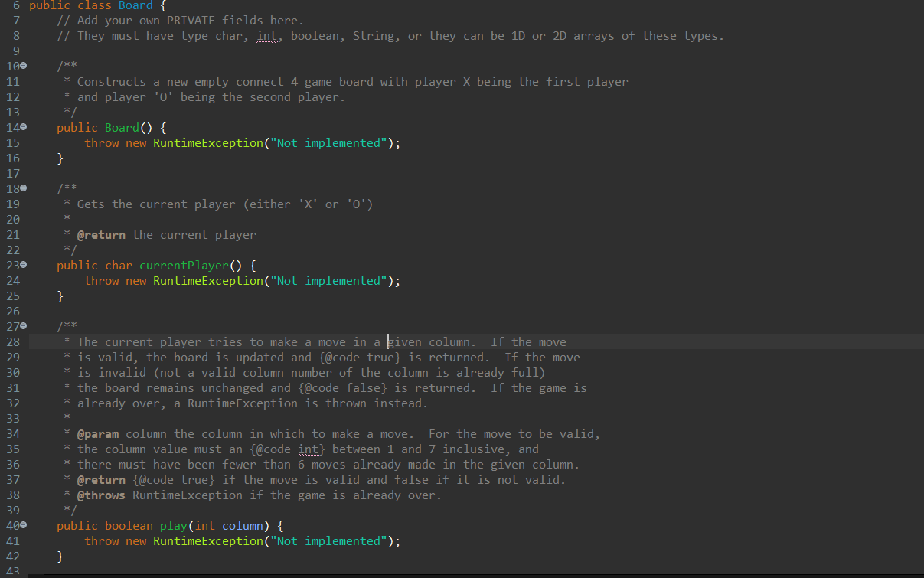The height and width of the screenshot is (578, 924).
Task: Click the '@throws' tag on line 38
Action: pyautogui.click(x=101, y=495)
